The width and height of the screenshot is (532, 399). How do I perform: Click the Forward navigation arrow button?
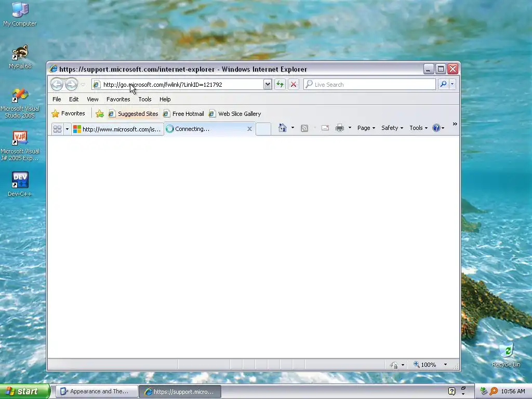[71, 85]
